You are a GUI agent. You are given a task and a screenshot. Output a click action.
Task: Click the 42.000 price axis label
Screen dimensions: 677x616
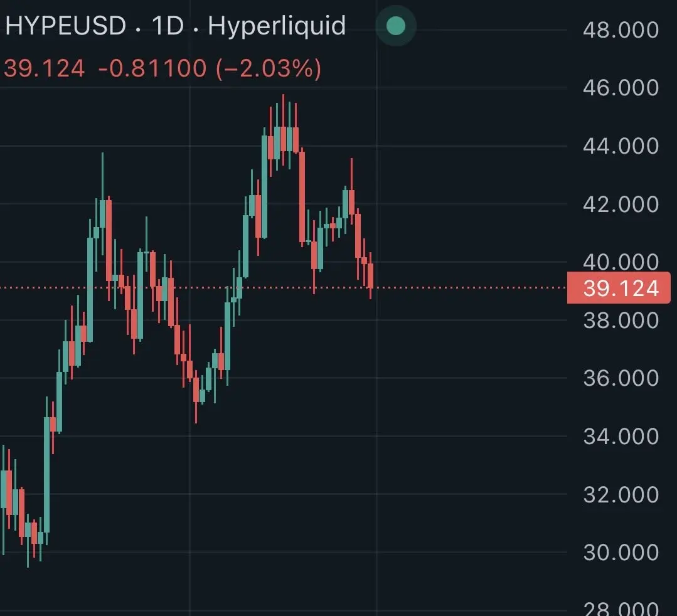pos(621,204)
